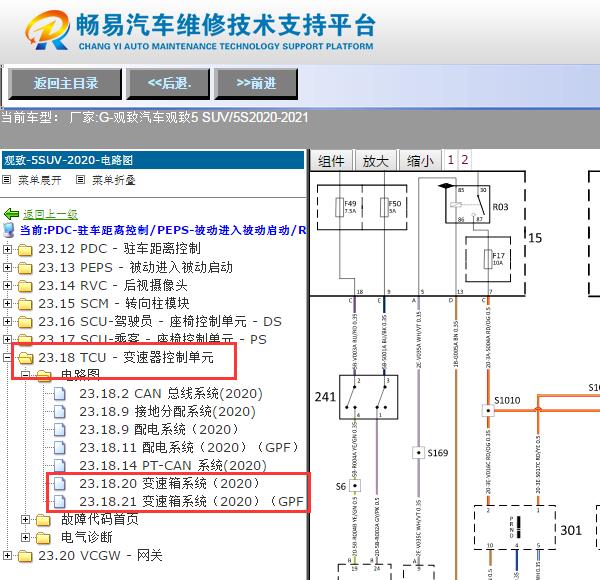Click the folder icon for 故障代码首页
This screenshot has height=580, width=600.
[x=43, y=520]
